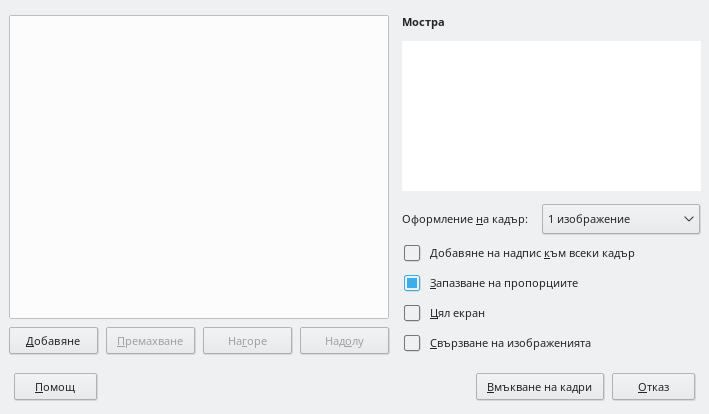Click the Добавяне button
The height and width of the screenshot is (414, 709).
tap(54, 341)
